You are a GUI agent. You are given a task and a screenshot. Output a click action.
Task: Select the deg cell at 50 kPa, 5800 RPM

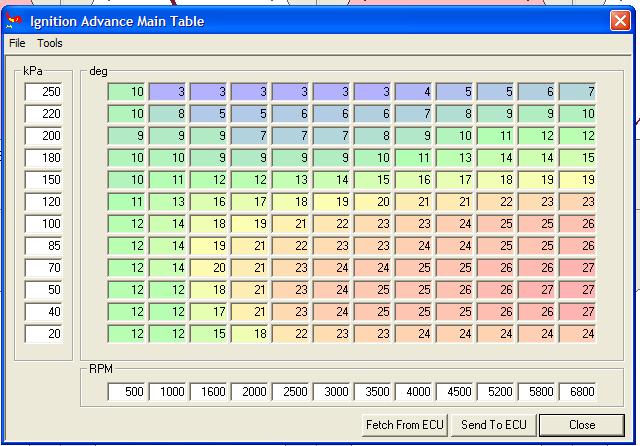(536, 290)
